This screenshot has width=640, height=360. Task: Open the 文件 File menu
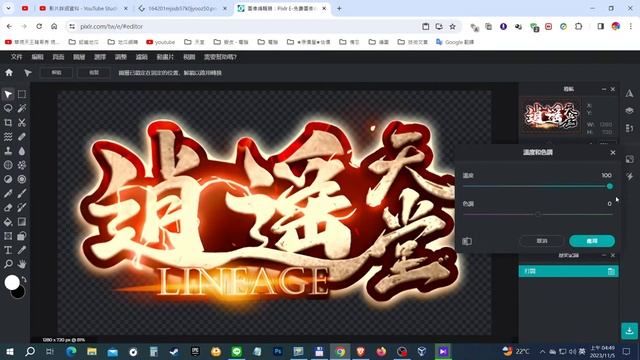pos(16,57)
